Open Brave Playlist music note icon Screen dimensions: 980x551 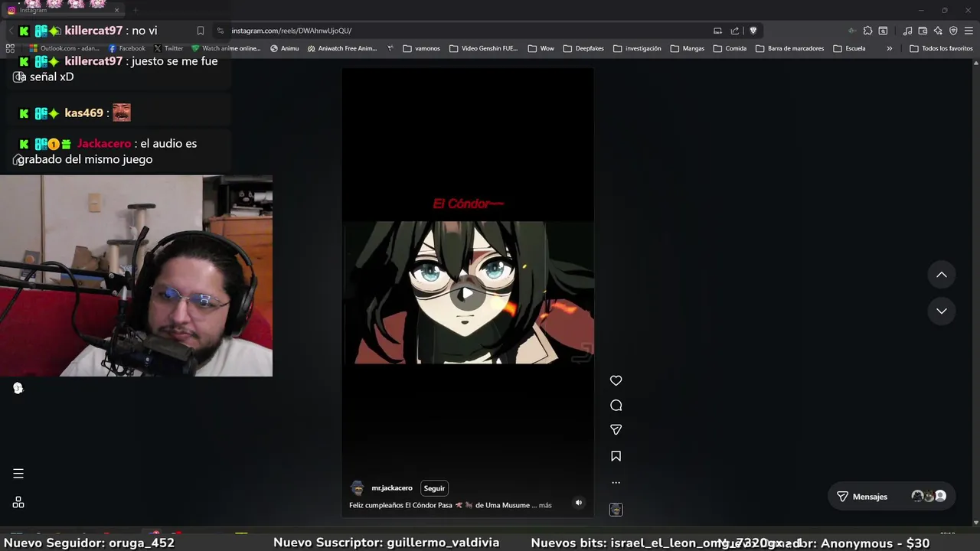(x=907, y=31)
